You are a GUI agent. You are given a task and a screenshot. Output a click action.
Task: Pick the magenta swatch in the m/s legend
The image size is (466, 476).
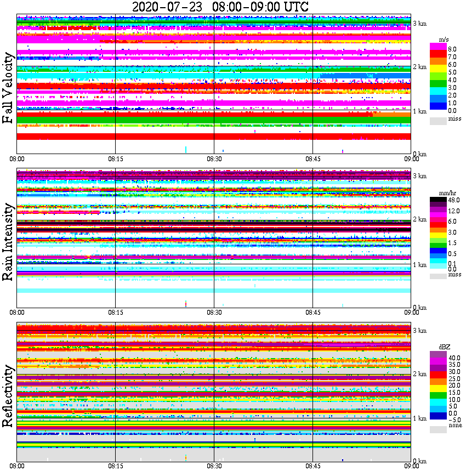[438, 47]
